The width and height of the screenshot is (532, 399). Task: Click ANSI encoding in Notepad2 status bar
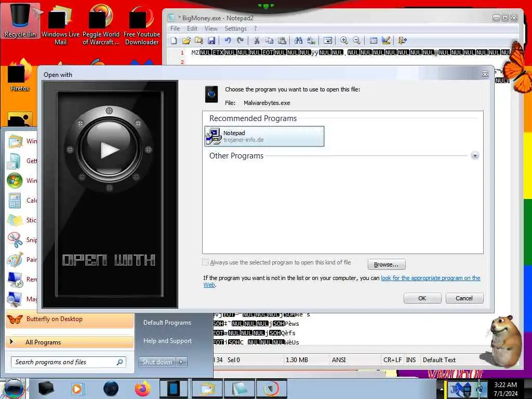click(x=339, y=360)
